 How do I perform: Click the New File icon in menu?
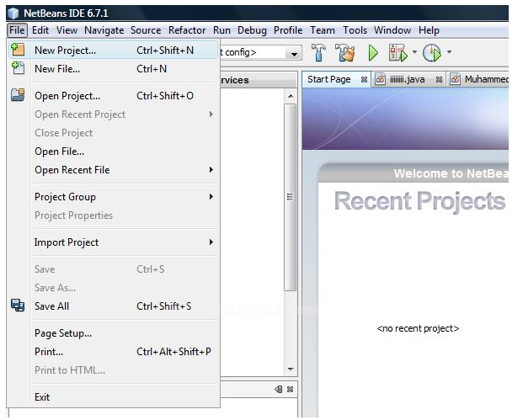coord(18,69)
